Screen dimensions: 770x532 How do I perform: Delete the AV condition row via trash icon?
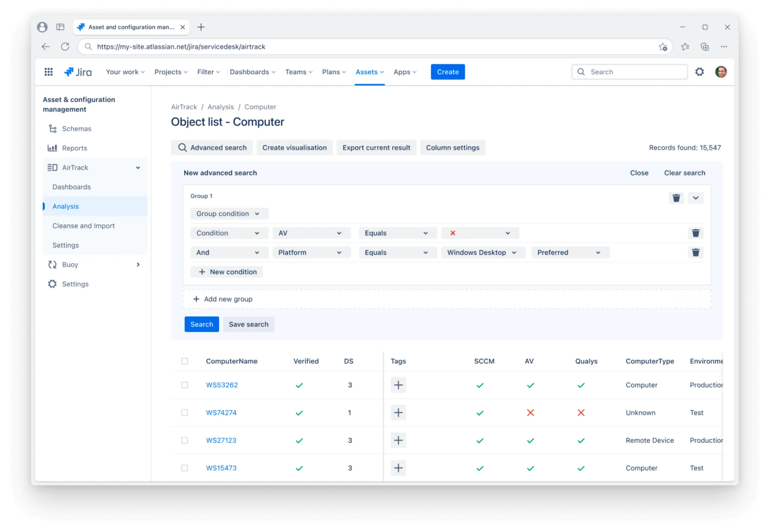tap(696, 233)
